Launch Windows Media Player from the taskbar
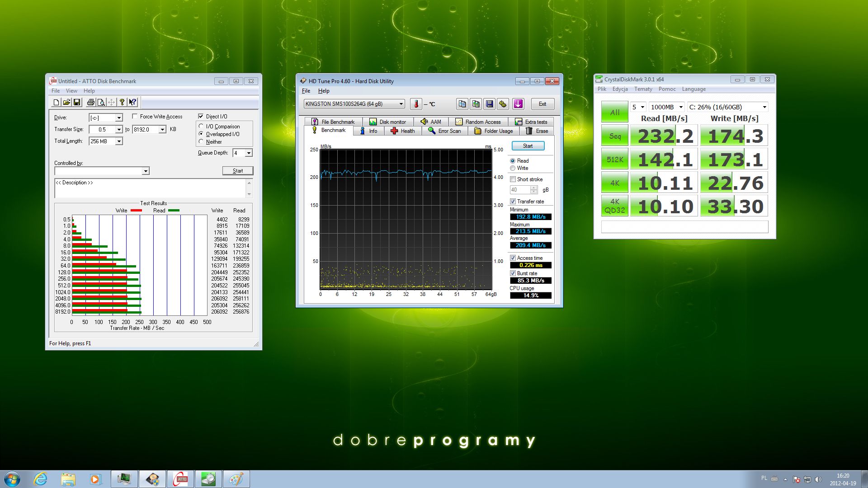This screenshot has width=868, height=488. (95, 479)
